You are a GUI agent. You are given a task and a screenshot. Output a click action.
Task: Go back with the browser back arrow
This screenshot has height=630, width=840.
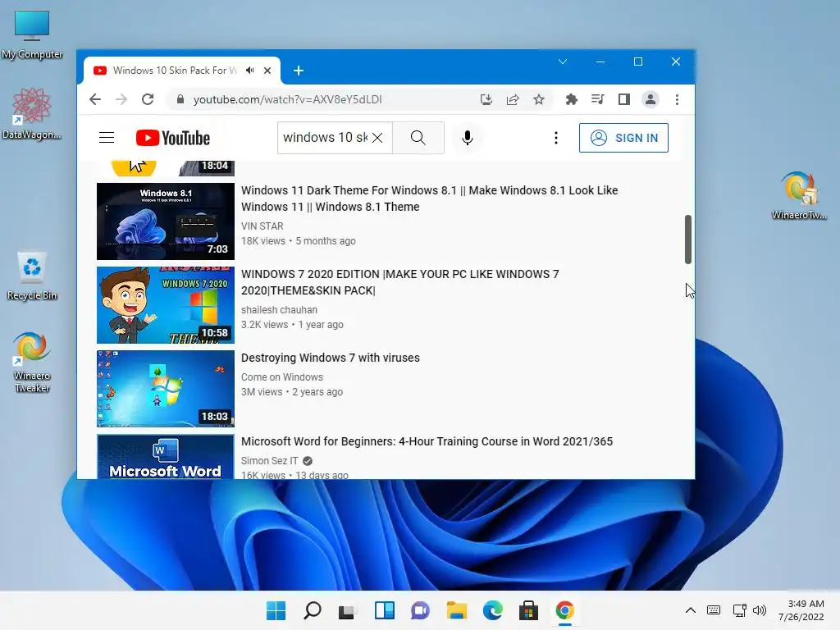pos(95,99)
